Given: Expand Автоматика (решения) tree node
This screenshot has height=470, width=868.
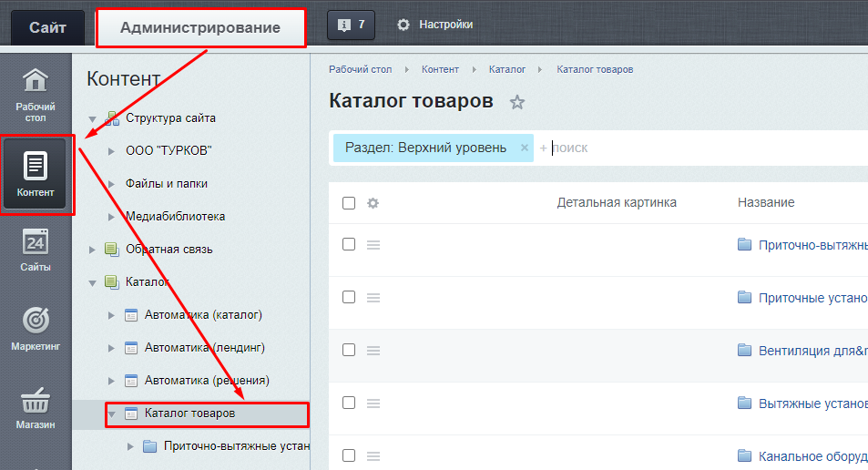Looking at the screenshot, I should click(x=111, y=381).
